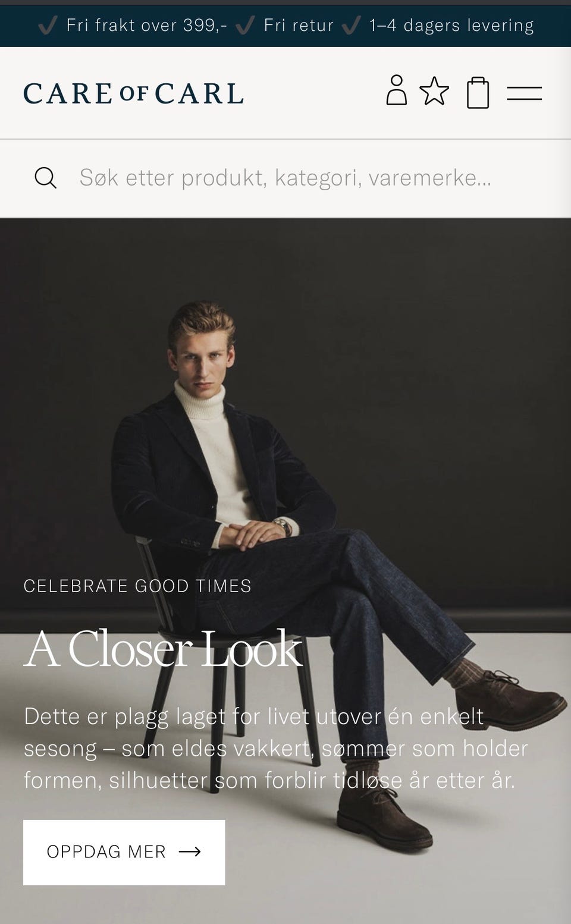Image resolution: width=571 pixels, height=924 pixels.
Task: Select the '1–4 dagers levering' banner text
Action: coord(451,25)
